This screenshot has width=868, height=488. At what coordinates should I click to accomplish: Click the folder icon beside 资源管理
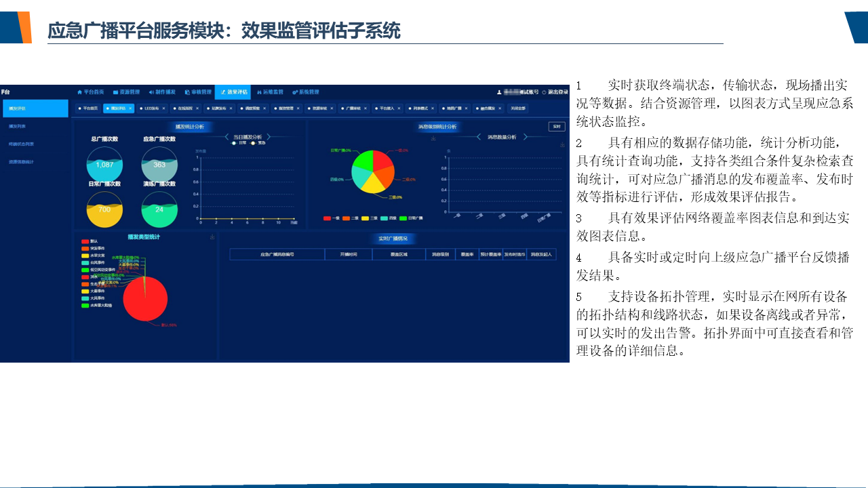click(x=115, y=92)
